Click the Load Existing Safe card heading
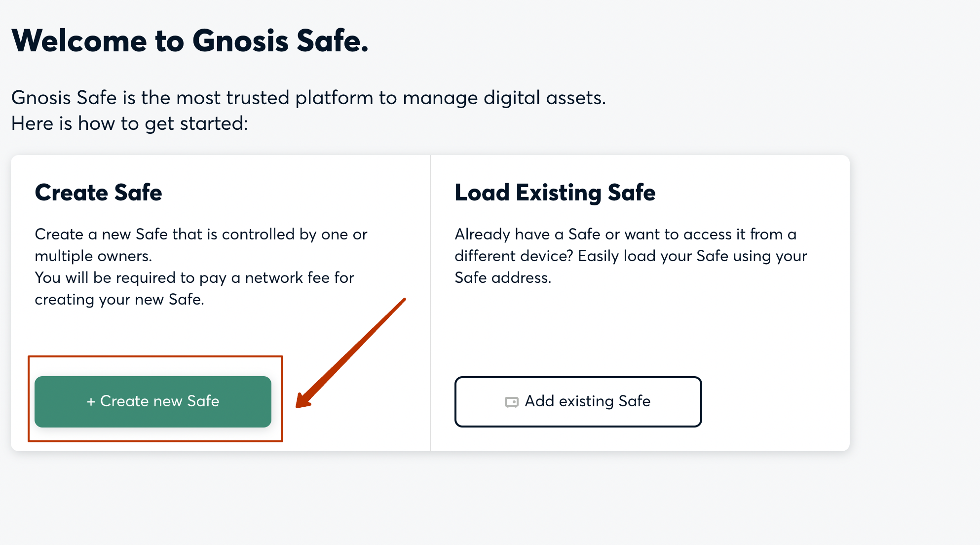The height and width of the screenshot is (545, 980). [555, 193]
